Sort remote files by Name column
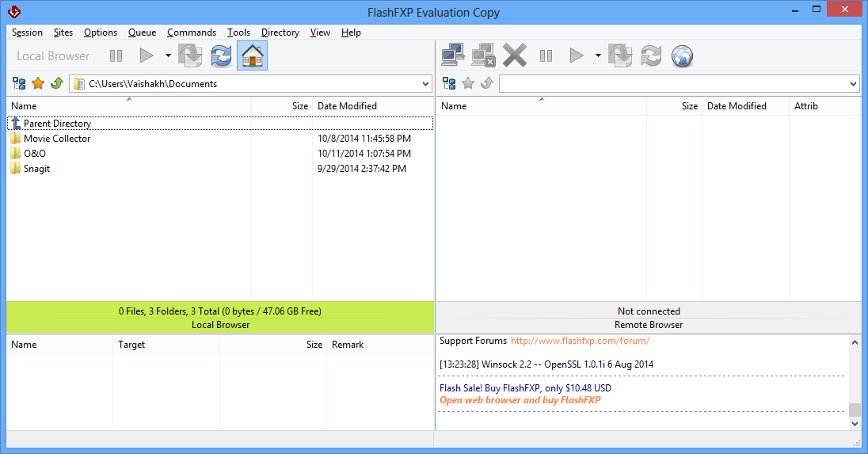 point(542,105)
